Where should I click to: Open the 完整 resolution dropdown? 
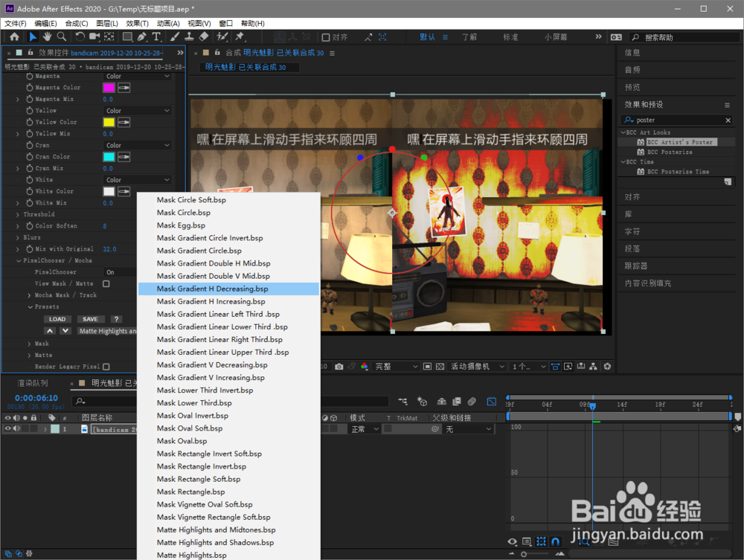click(397, 367)
